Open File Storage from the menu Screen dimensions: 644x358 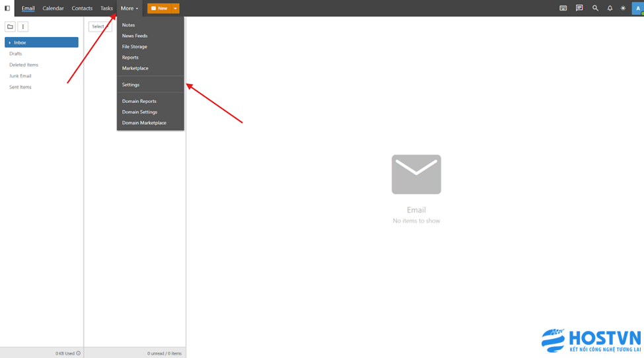coord(135,47)
